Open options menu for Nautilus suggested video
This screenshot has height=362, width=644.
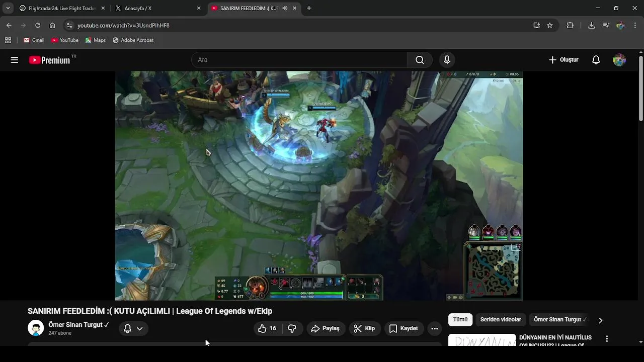coord(607,339)
